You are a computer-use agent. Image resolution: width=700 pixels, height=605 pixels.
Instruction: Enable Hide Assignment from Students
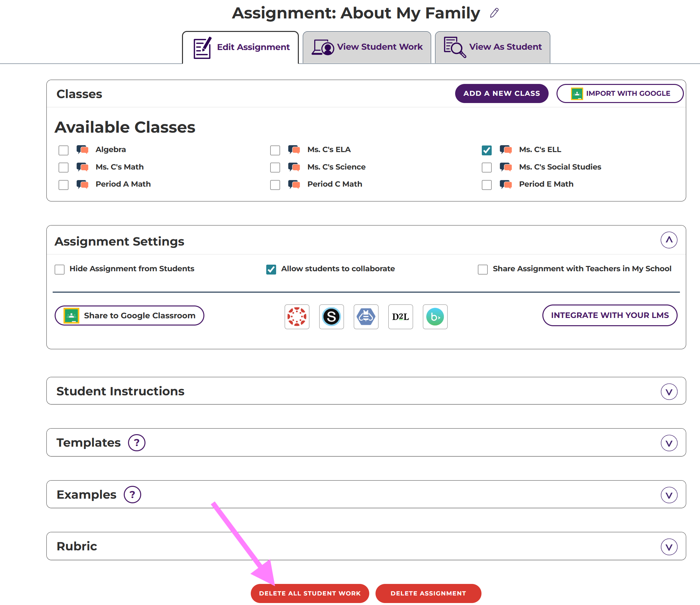point(60,269)
